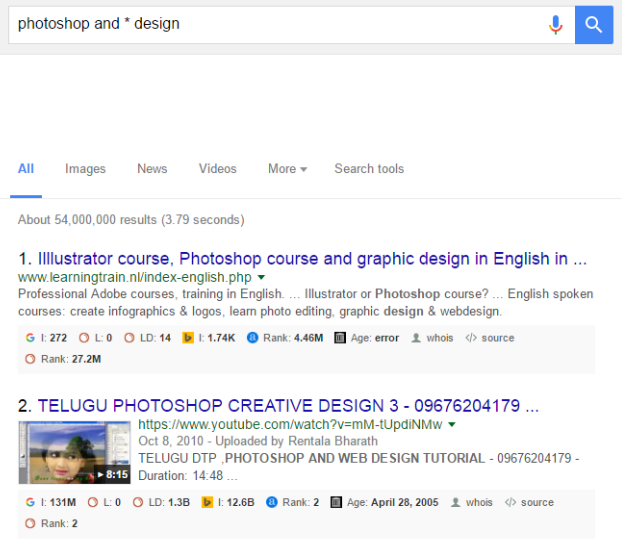This screenshot has height=553, width=622.
Task: Open whois for learningtrain.nl result
Action: tap(432, 338)
